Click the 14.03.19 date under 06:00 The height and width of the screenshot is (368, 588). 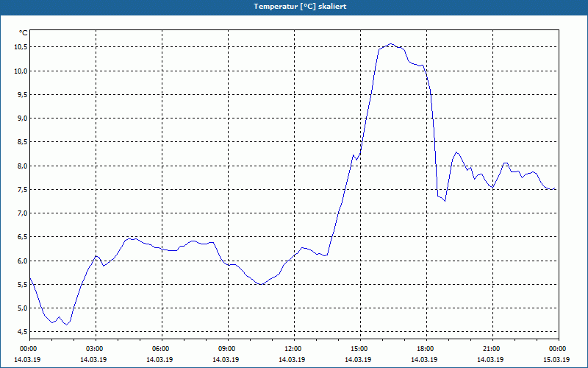pos(159,359)
